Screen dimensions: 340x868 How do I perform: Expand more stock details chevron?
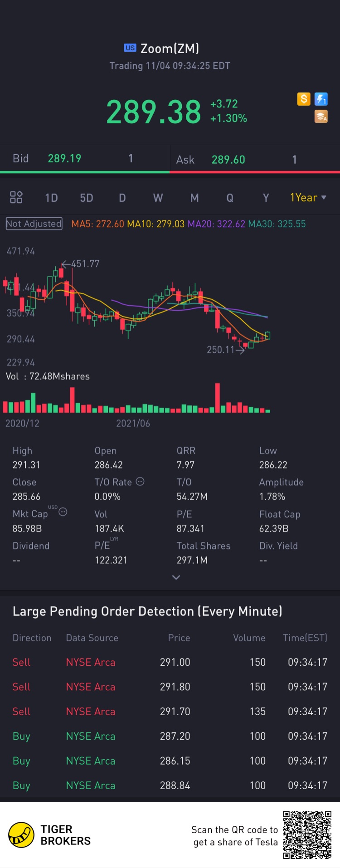(x=176, y=577)
